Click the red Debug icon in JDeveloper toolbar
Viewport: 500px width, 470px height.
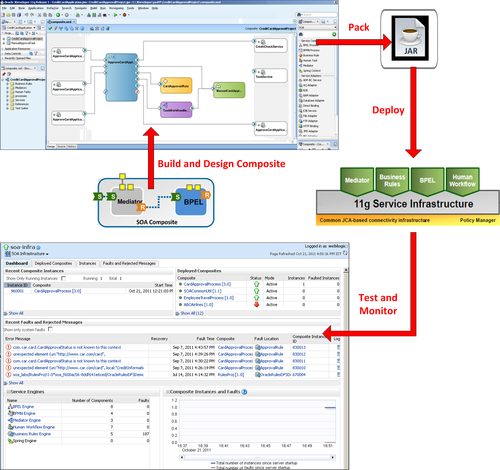[124, 15]
